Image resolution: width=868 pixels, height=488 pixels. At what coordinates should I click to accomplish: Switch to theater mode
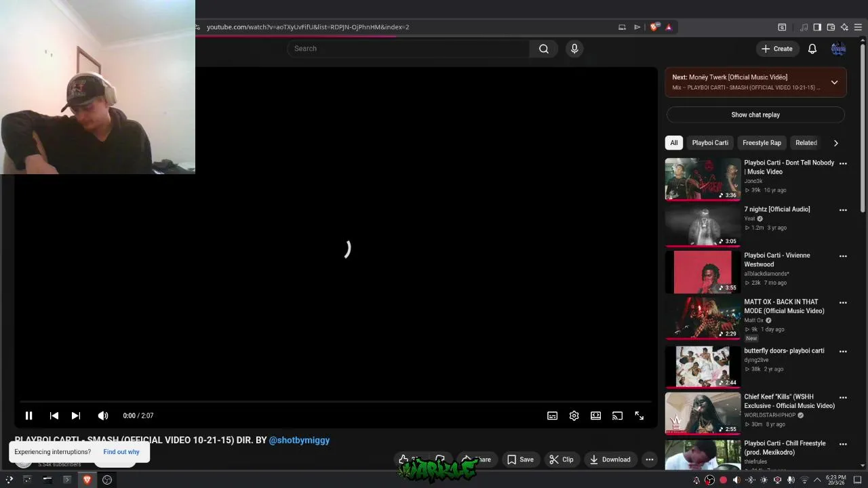point(595,415)
